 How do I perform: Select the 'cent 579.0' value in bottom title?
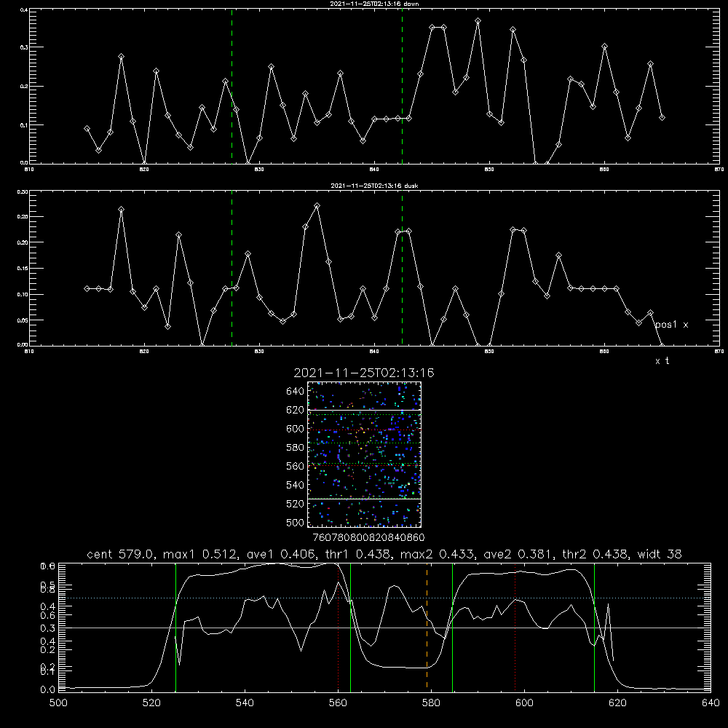click(x=121, y=554)
